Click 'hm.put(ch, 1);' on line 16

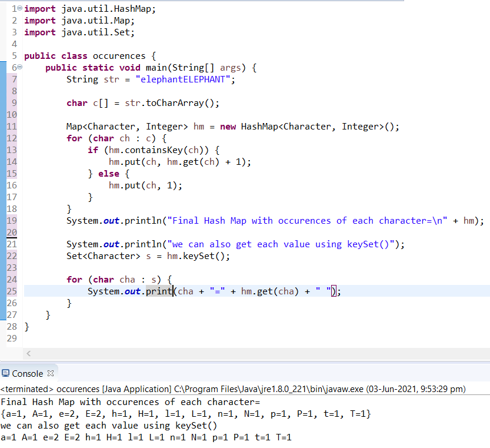click(x=145, y=185)
